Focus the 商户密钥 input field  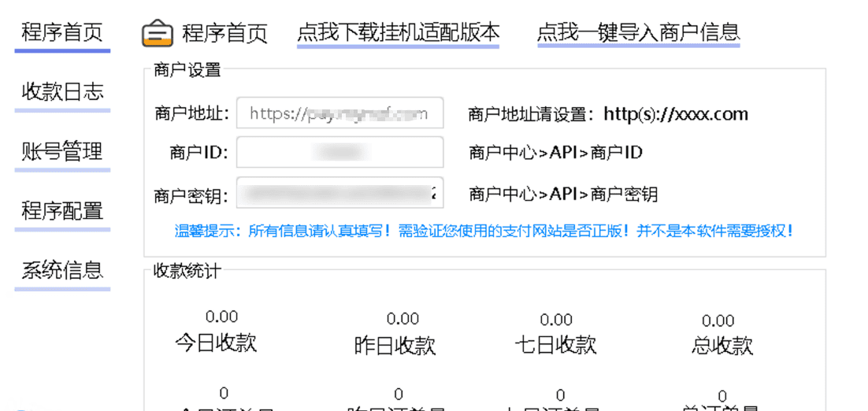[340, 192]
